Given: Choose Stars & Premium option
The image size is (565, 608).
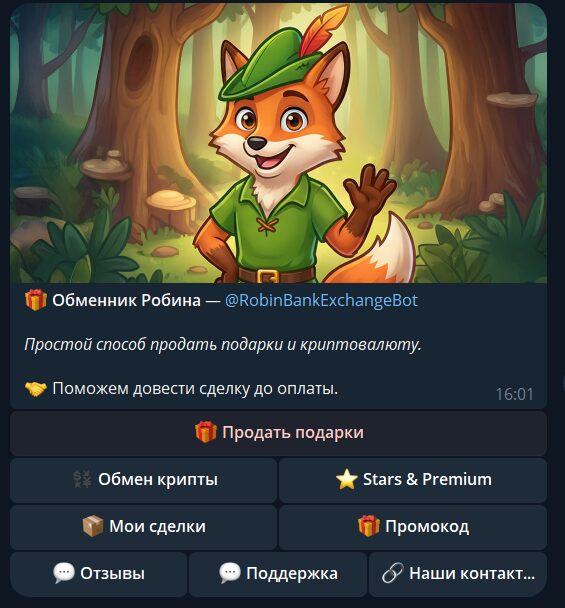Looking at the screenshot, I should pyautogui.click(x=413, y=480).
